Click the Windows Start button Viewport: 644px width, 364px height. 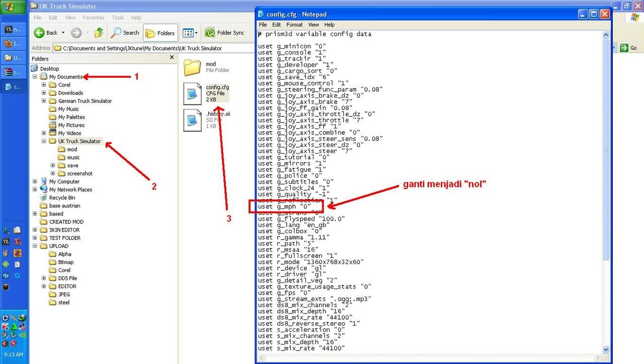(14, 8)
